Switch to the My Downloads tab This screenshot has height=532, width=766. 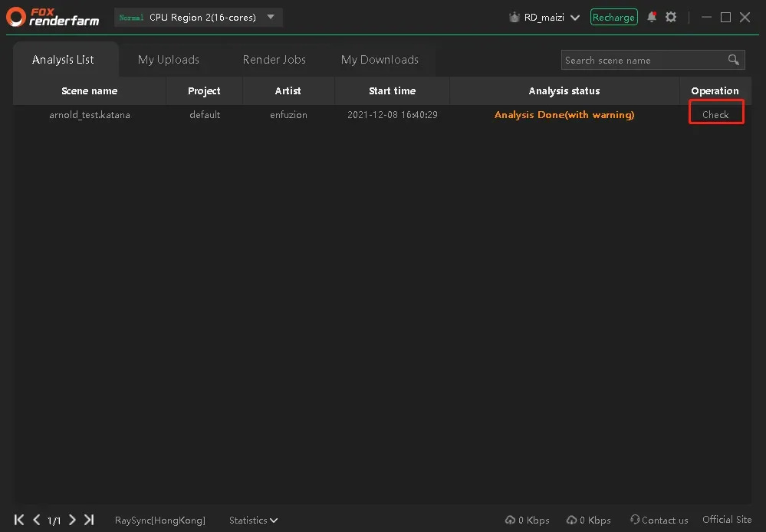(x=380, y=60)
